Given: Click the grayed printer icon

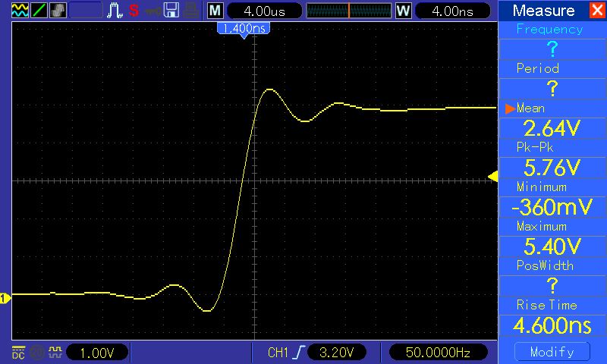Looking at the screenshot, I should tap(191, 11).
